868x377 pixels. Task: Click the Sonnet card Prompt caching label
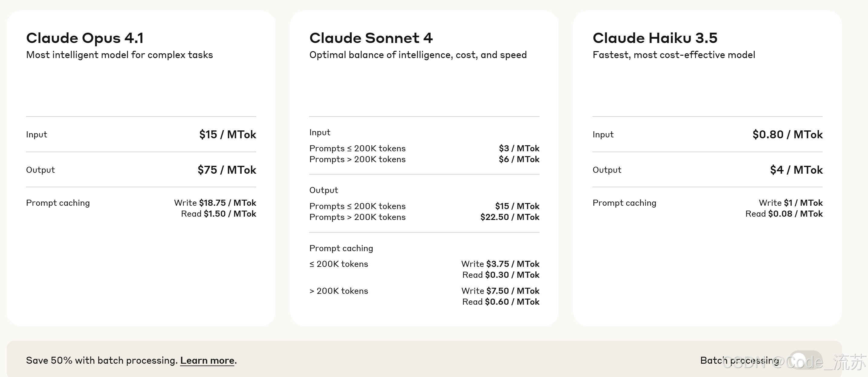point(341,248)
